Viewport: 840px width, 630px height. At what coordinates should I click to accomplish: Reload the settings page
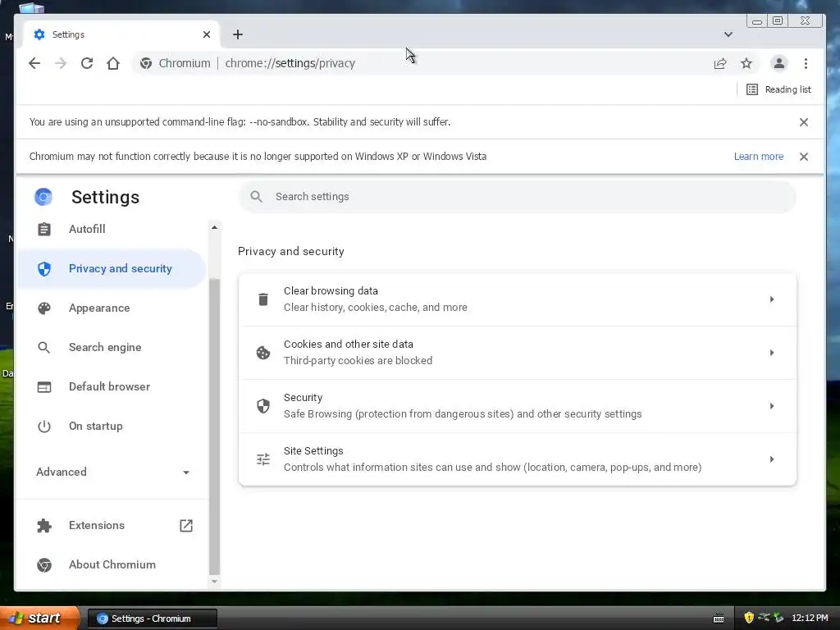[x=87, y=63]
